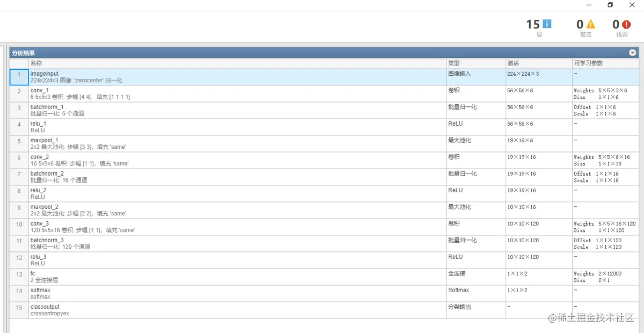Select the conv_3 layer name
Screen dimensions: 644x333
40,223
